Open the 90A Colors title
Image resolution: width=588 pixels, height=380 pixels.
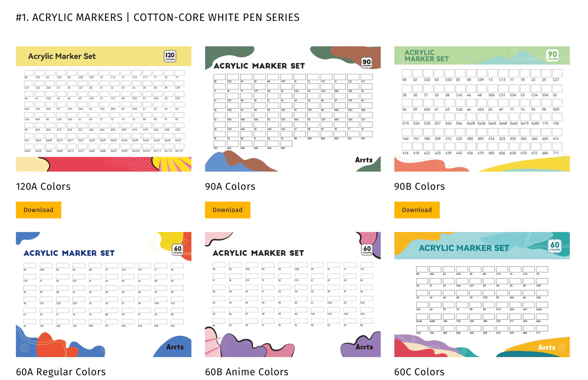tap(230, 187)
